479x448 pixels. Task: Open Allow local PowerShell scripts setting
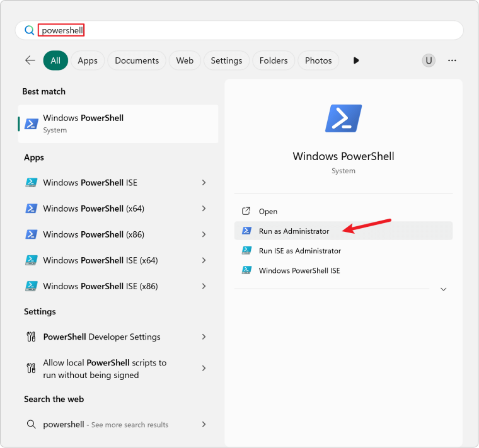point(118,369)
